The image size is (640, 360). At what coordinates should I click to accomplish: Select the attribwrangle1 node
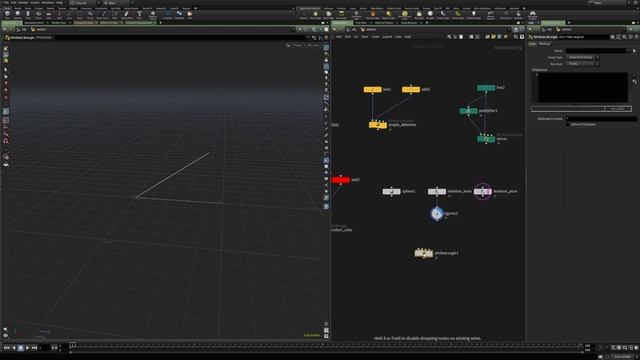[424, 253]
